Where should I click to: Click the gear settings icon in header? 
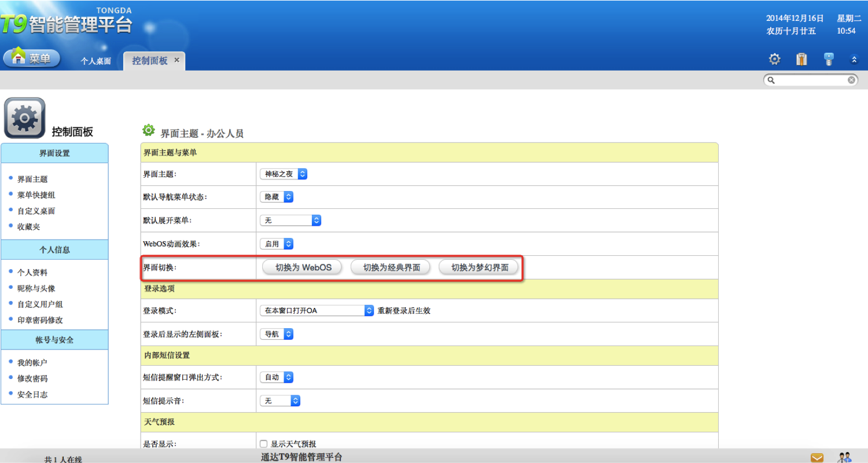[x=774, y=59]
